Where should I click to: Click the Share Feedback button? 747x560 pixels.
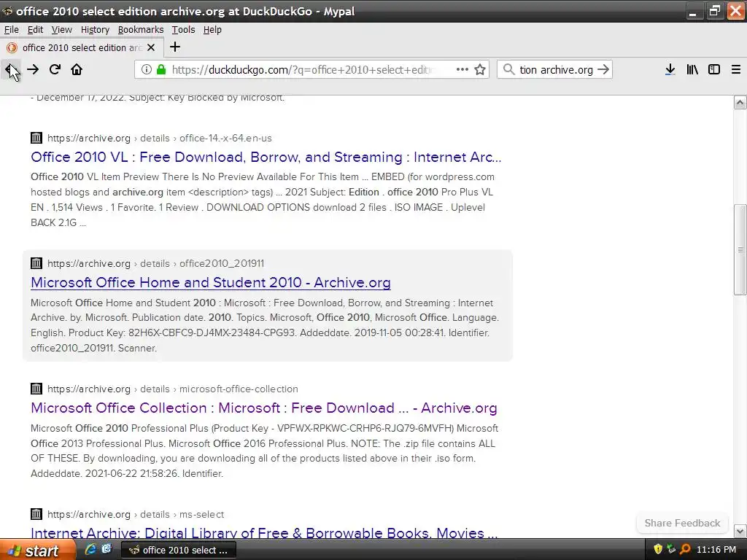682,523
